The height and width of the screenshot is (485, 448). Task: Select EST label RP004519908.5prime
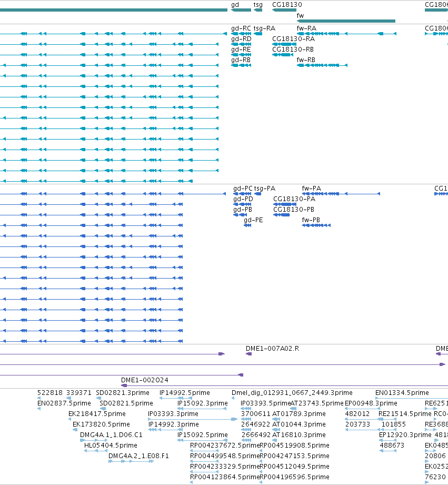294,446
